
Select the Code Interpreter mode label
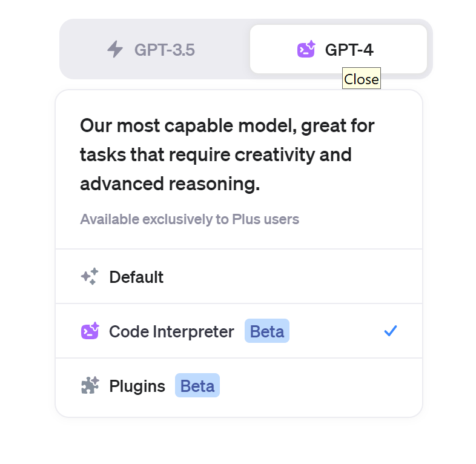tap(171, 331)
